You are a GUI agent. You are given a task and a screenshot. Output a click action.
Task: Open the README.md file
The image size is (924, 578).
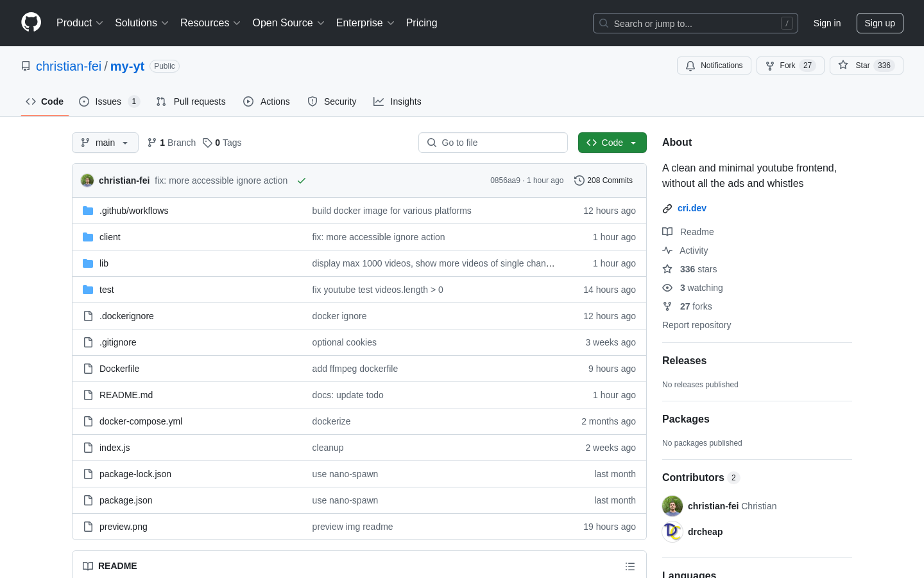coord(126,395)
